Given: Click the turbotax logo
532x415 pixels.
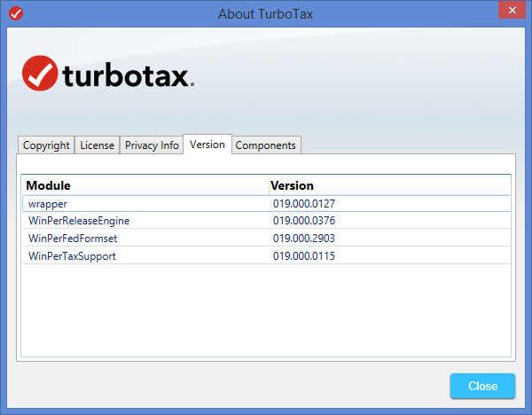Looking at the screenshot, I should click(x=108, y=74).
